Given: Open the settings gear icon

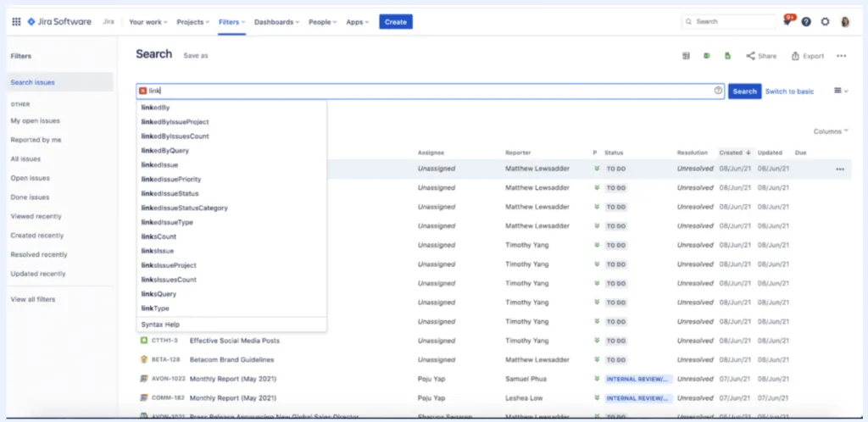Looking at the screenshot, I should click(826, 22).
